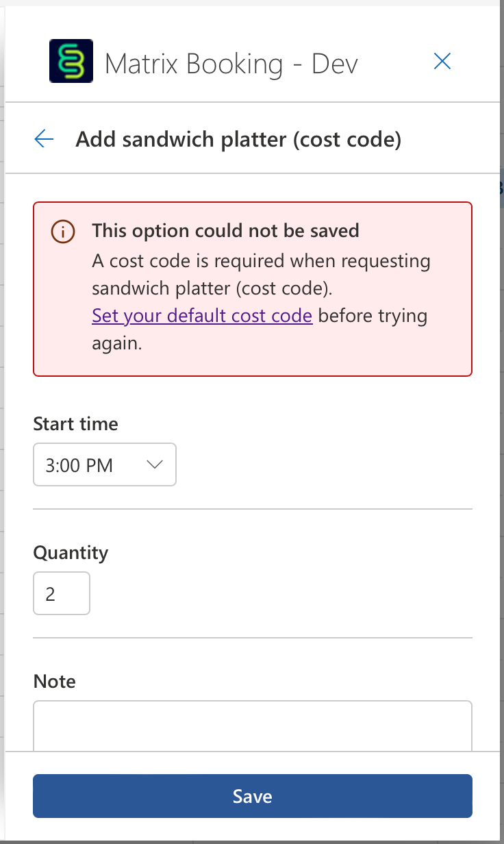Click the info icon in error alert

point(62,232)
